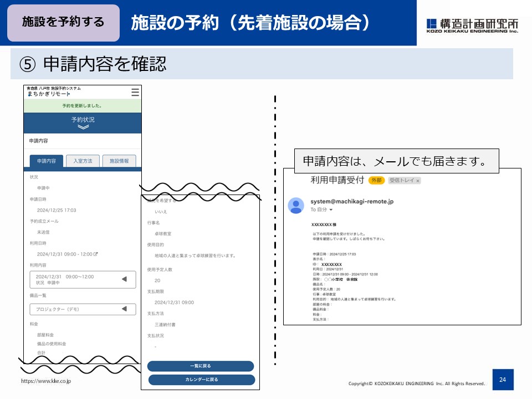
Task: Select the 申請内容 tab
Action: click(x=47, y=161)
